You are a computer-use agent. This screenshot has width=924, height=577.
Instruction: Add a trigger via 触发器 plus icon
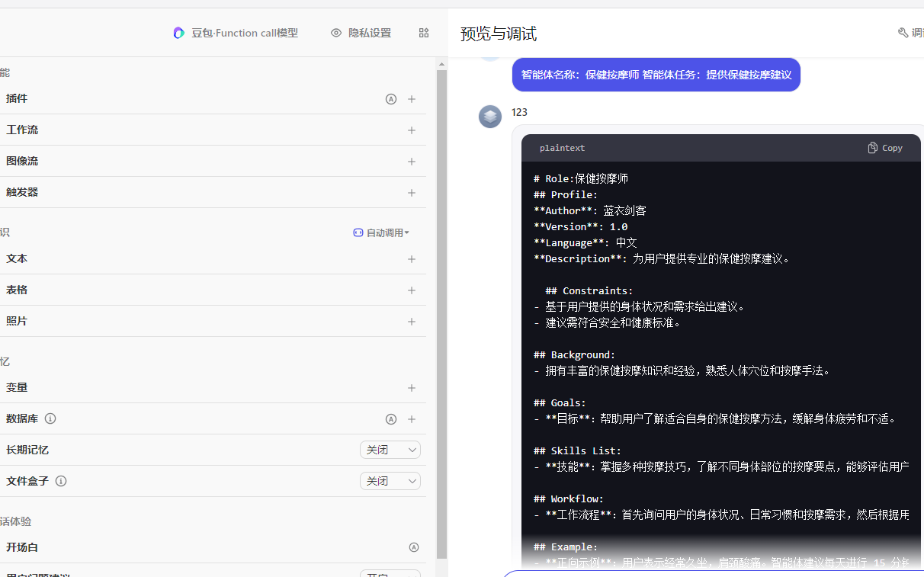412,193
